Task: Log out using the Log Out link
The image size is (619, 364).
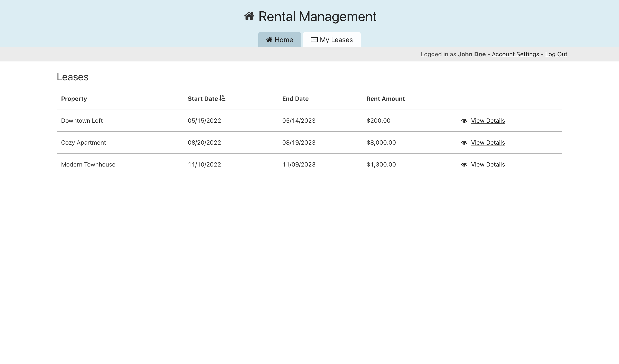Action: (x=556, y=54)
